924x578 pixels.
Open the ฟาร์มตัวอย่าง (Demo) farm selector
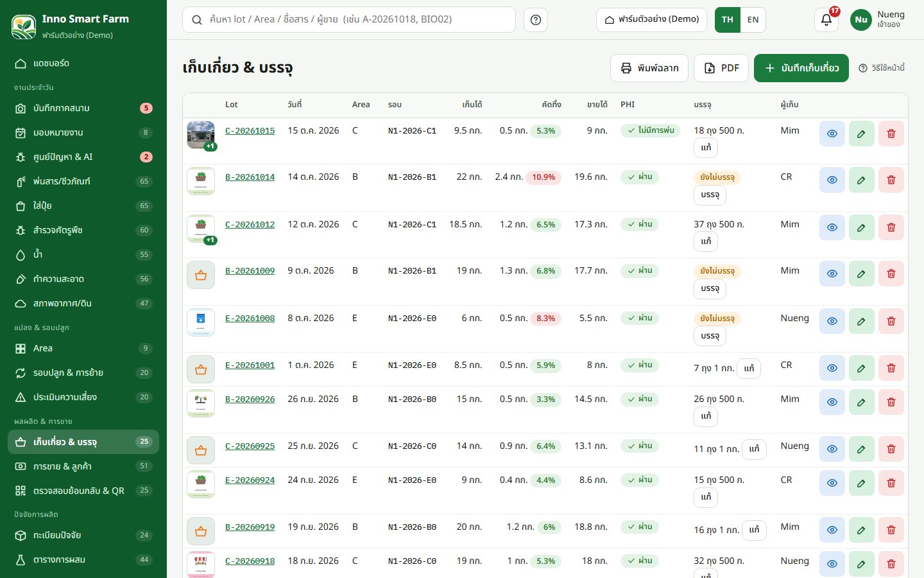click(652, 20)
